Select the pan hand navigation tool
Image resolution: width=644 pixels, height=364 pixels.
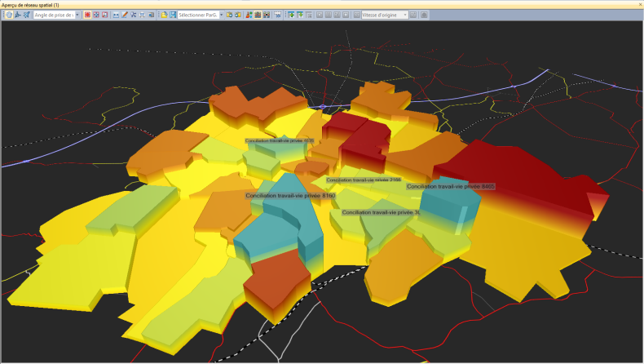9,15
